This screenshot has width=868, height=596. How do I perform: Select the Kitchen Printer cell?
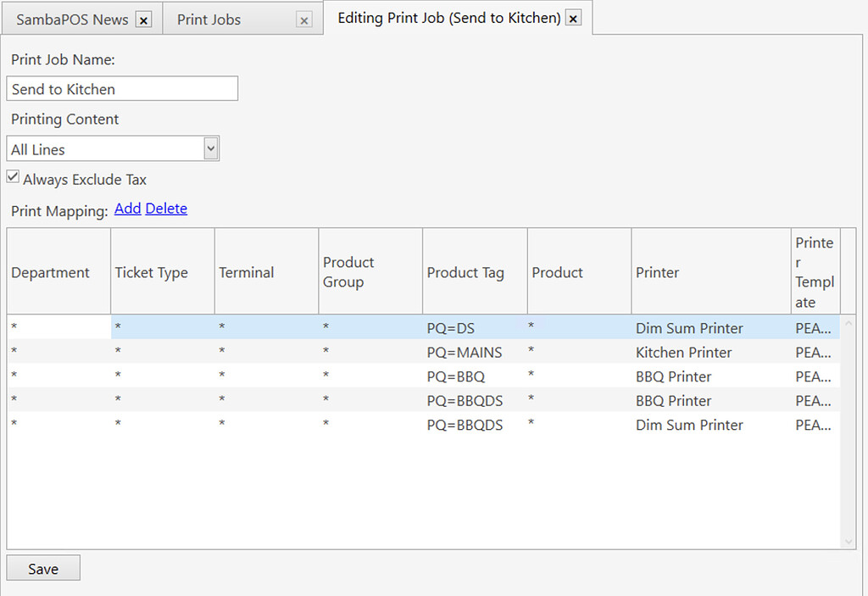pyautogui.click(x=683, y=353)
